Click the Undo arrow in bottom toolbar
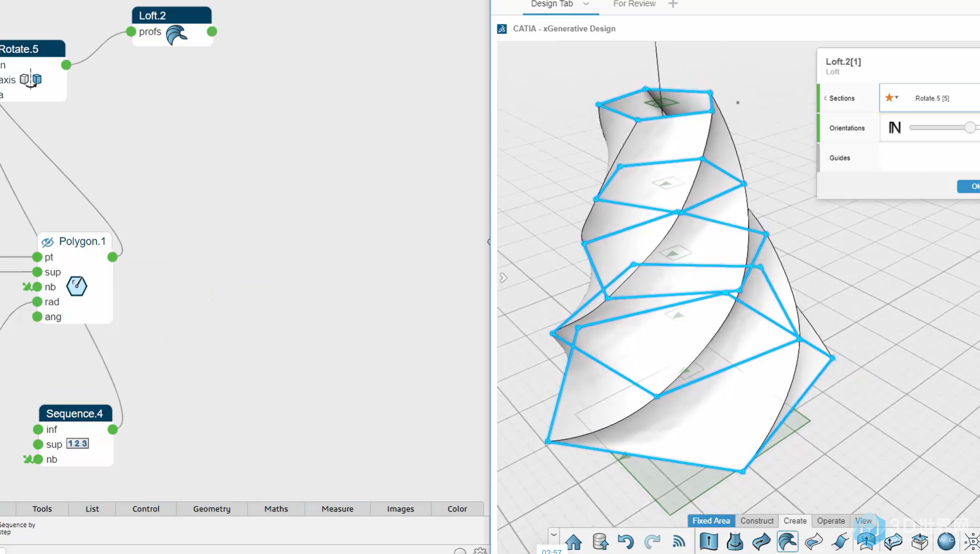Viewport: 980px width, 554px height. pyautogui.click(x=626, y=541)
